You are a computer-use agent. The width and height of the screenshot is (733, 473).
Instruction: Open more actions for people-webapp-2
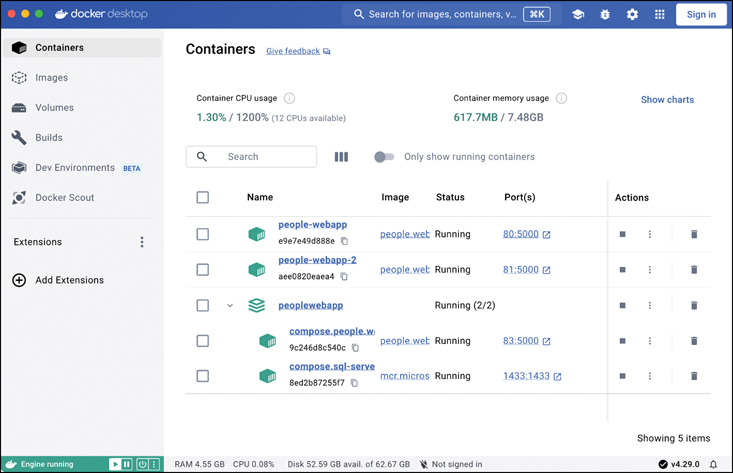pyautogui.click(x=650, y=270)
